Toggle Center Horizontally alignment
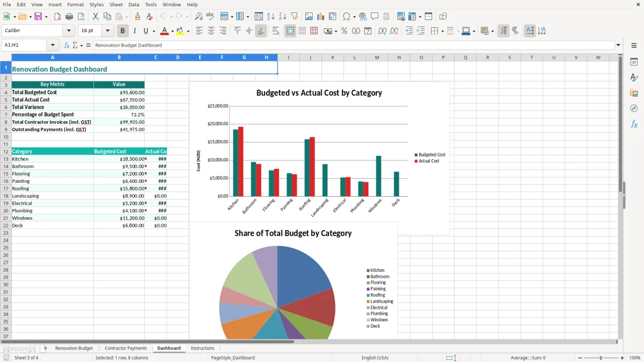 (211, 31)
